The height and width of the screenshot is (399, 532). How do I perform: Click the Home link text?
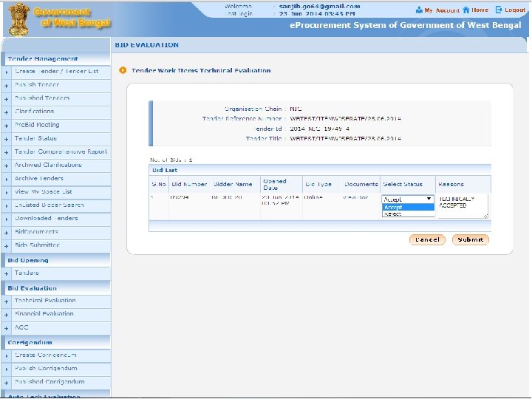(480, 10)
